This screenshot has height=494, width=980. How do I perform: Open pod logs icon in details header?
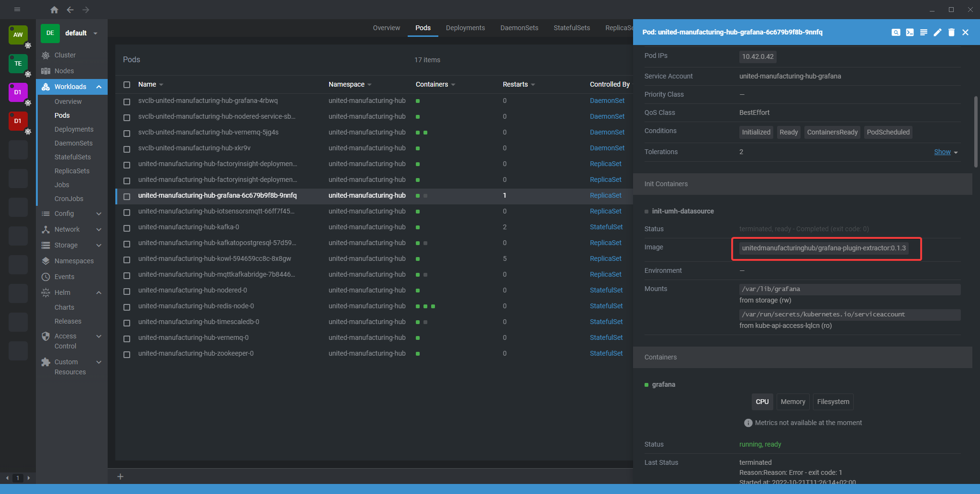[924, 32]
